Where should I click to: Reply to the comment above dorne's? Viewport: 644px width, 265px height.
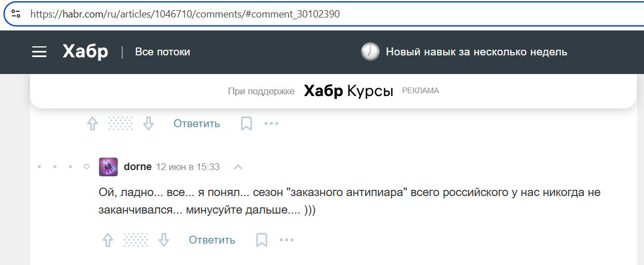coord(197,124)
